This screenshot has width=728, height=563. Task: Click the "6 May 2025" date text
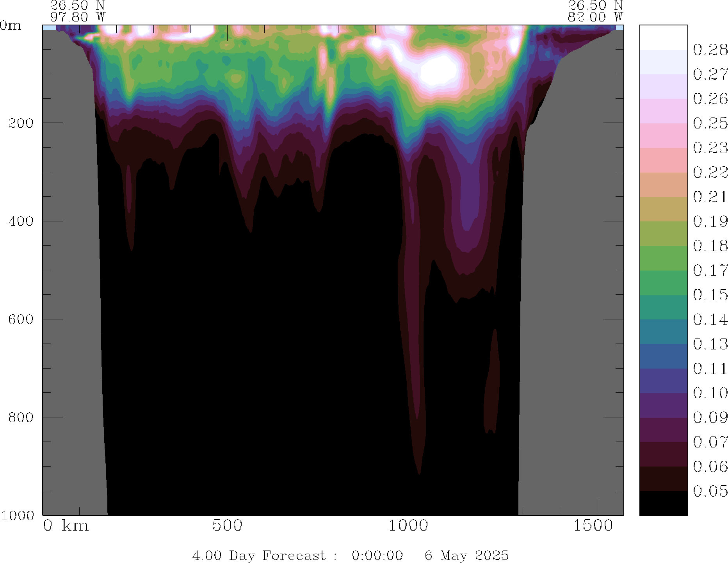[467, 555]
